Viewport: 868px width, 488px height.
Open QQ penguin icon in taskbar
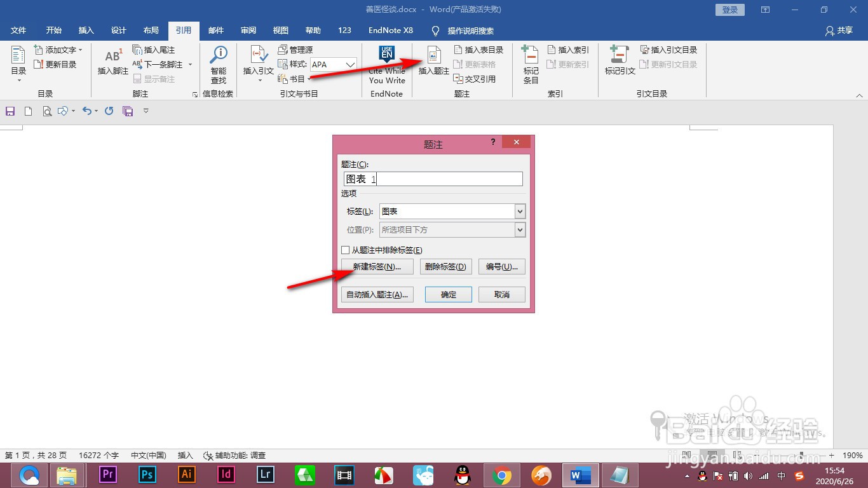click(x=463, y=475)
